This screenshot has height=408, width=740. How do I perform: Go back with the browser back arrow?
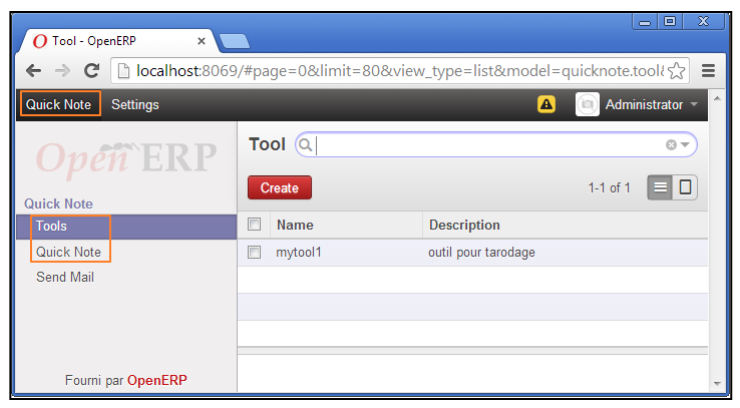pyautogui.click(x=34, y=71)
